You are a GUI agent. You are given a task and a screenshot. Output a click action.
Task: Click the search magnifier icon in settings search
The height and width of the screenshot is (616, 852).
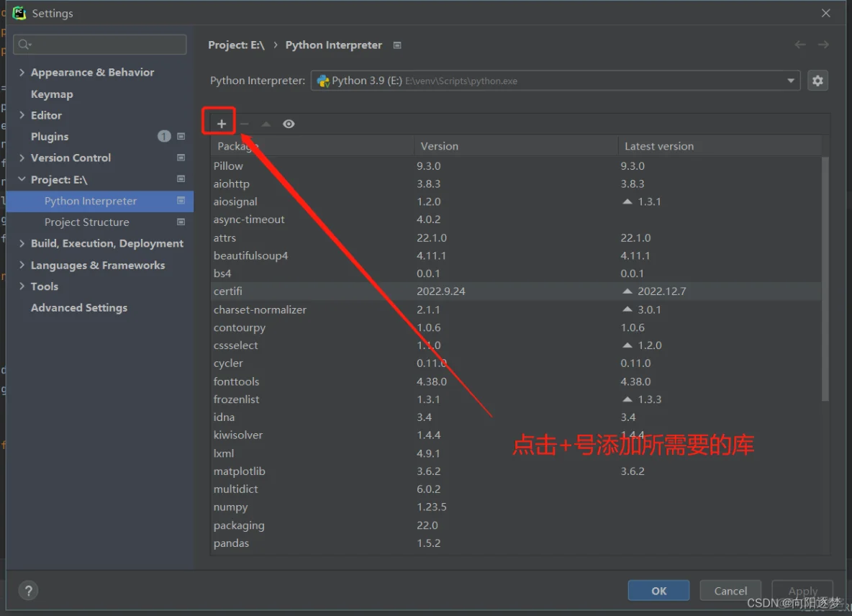point(24,44)
